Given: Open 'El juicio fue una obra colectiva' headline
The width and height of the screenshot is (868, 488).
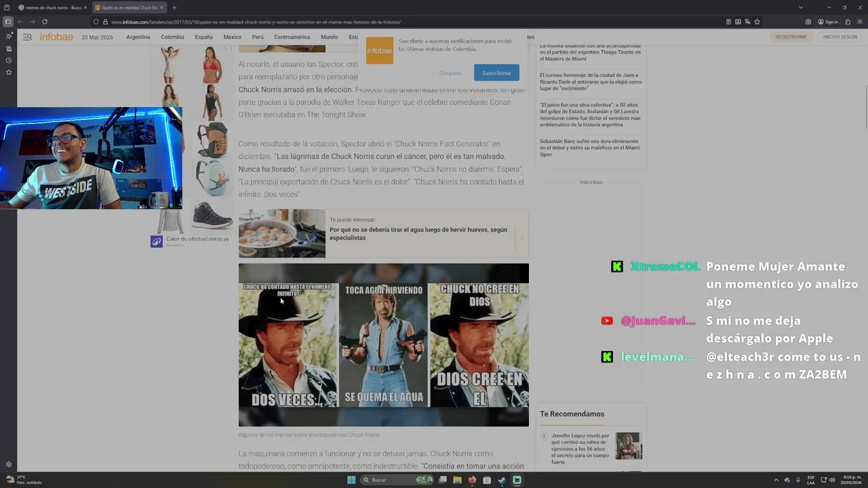Looking at the screenshot, I should coord(591,115).
